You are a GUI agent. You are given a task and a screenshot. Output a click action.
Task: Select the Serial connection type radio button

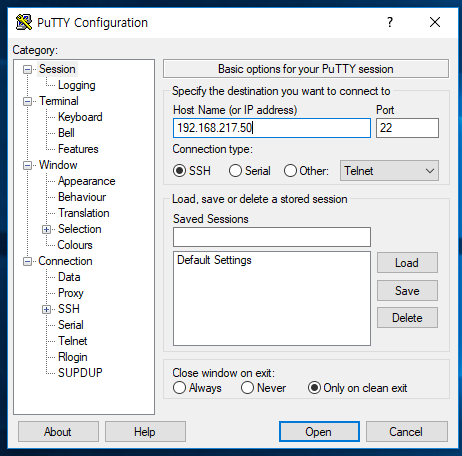tap(235, 171)
